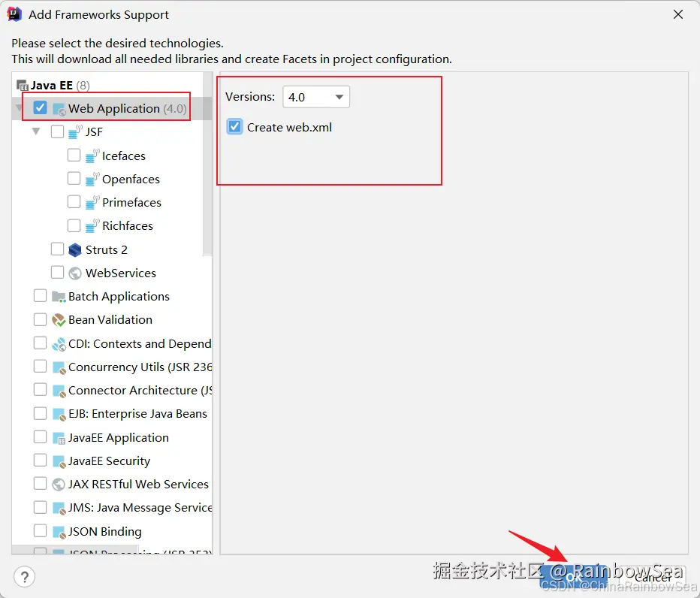Select the Web Application (4.0) row label
The height and width of the screenshot is (598, 700).
click(x=127, y=108)
